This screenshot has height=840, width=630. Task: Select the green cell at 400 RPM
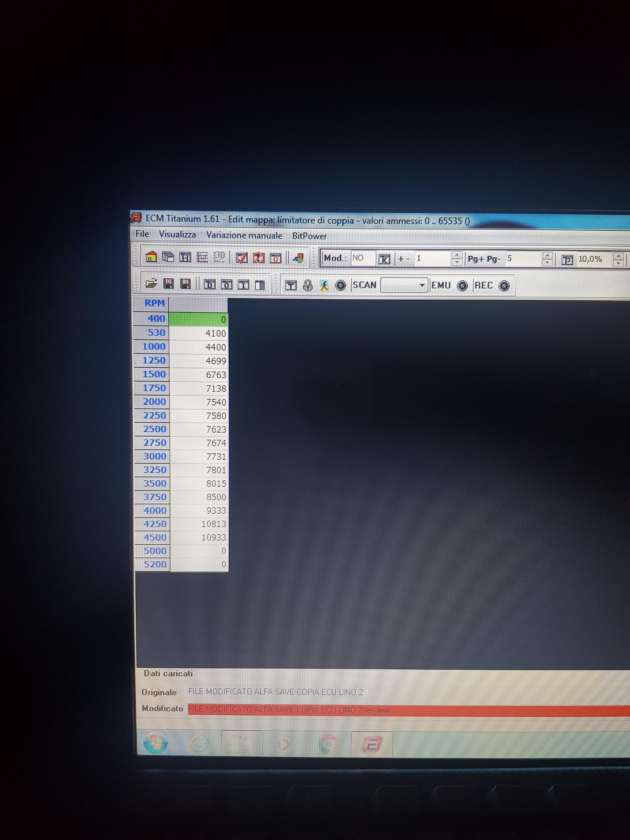[198, 319]
